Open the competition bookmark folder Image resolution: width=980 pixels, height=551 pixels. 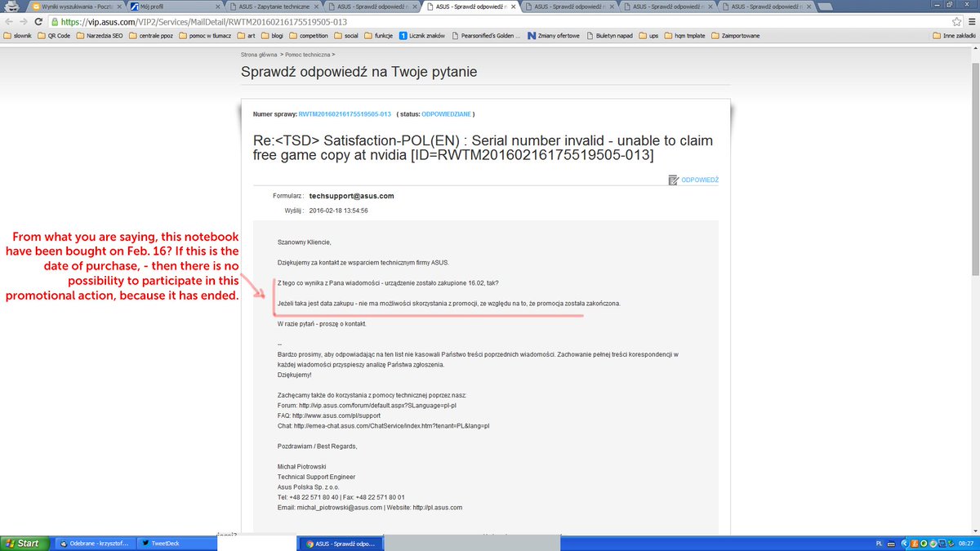pos(308,36)
